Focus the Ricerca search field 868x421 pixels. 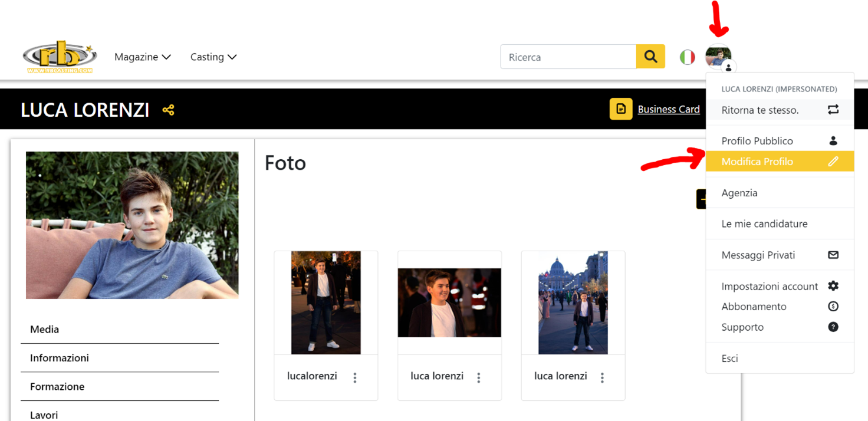568,57
